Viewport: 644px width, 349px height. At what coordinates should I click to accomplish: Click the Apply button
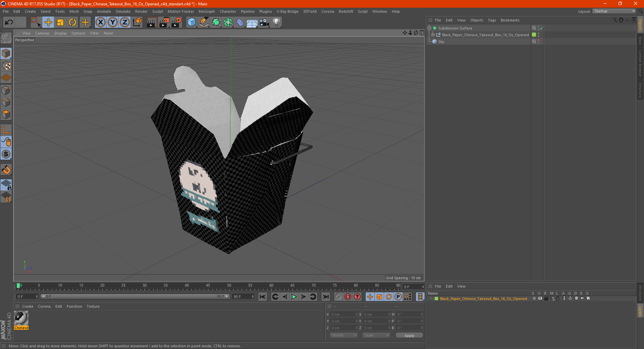[x=409, y=336]
